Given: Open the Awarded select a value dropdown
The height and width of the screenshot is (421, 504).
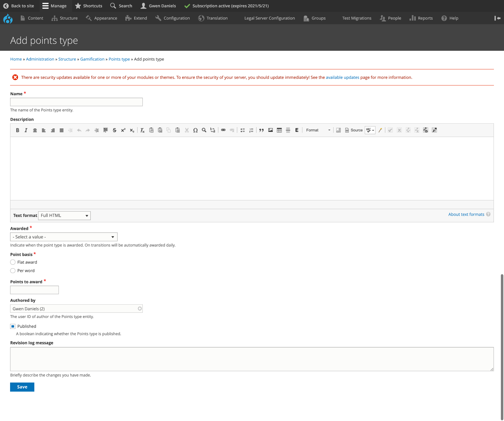Looking at the screenshot, I should click(x=64, y=237).
